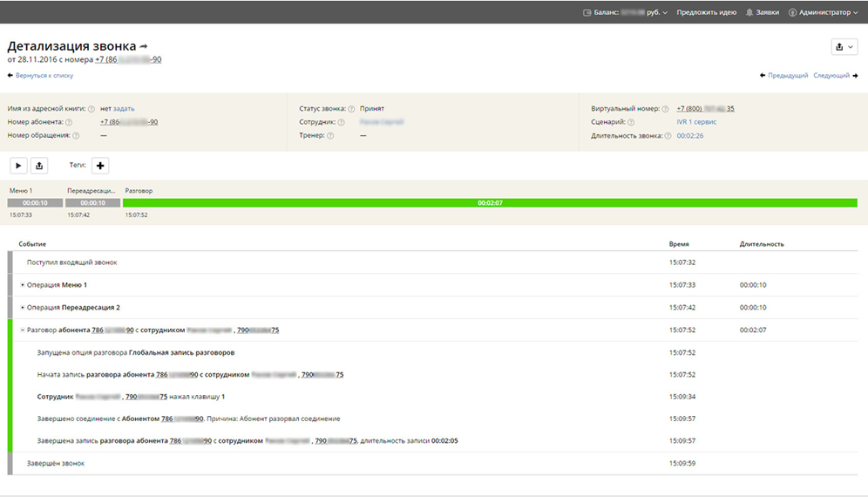
Task: Play the call recording
Action: (18, 166)
